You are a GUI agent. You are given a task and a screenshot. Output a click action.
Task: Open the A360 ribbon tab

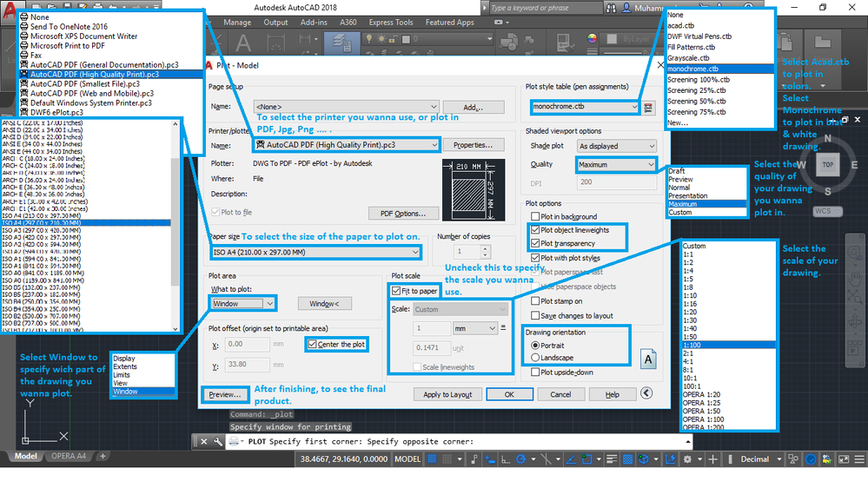[x=348, y=23]
